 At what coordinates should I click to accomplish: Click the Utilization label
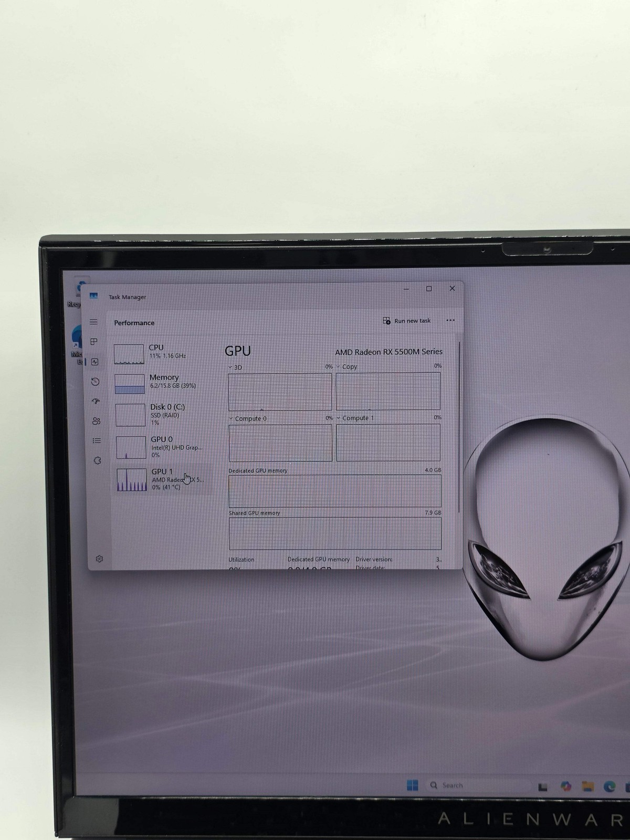(x=241, y=560)
